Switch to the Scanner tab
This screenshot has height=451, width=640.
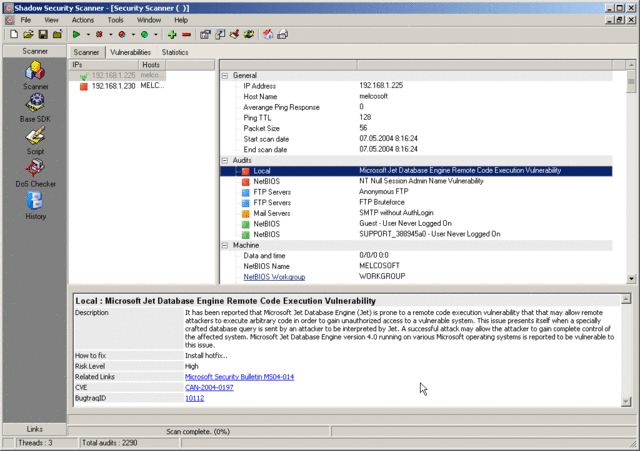87,52
